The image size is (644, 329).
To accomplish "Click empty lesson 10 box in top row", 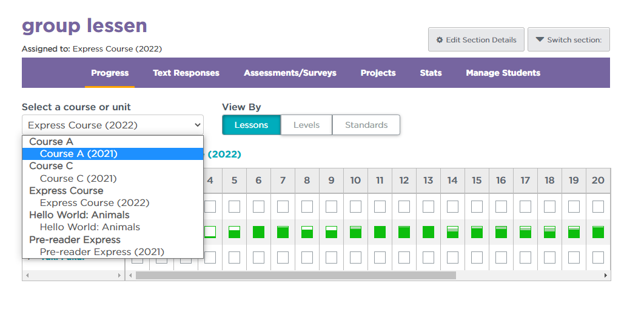I will (355, 207).
